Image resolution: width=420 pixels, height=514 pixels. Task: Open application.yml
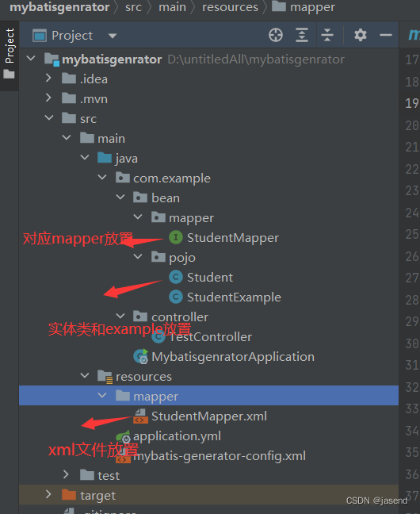177,436
